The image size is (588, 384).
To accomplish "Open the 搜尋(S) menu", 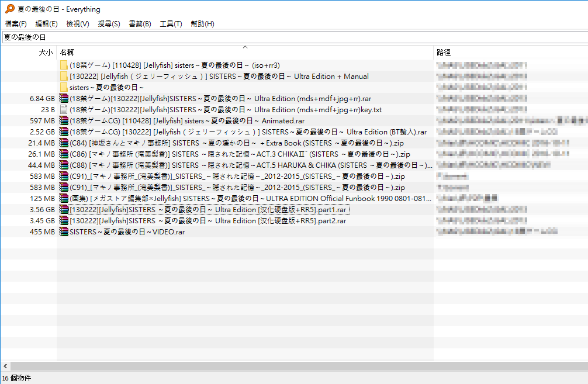I will coord(109,24).
